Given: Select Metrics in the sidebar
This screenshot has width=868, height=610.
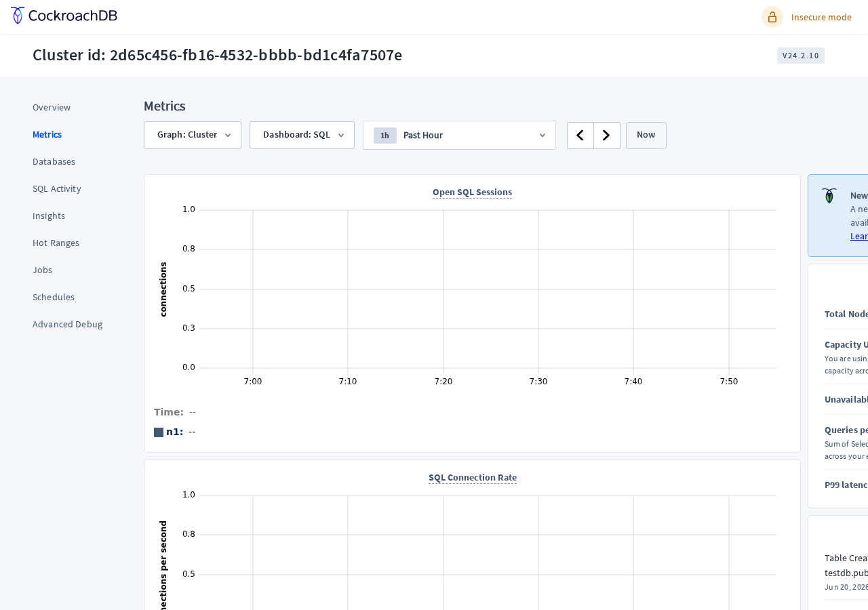Looking at the screenshot, I should (47, 134).
